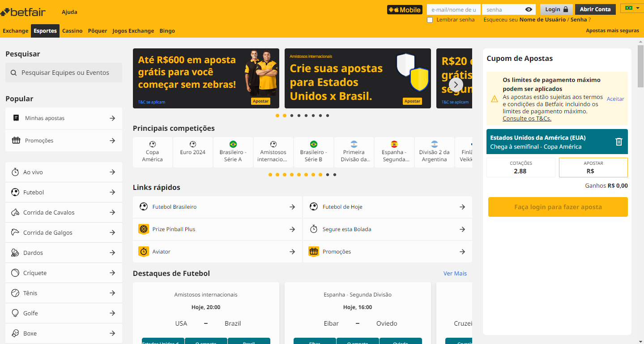
Task: Click the Tênis tennis ball icon
Action: 15,293
